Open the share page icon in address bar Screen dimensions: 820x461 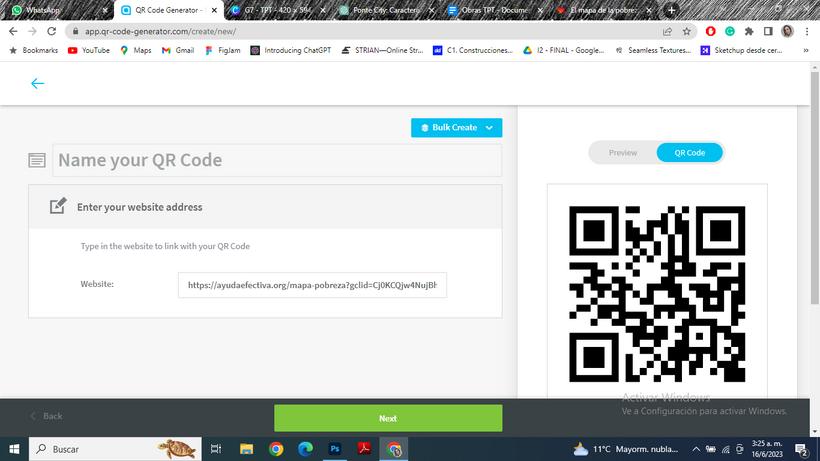click(667, 31)
